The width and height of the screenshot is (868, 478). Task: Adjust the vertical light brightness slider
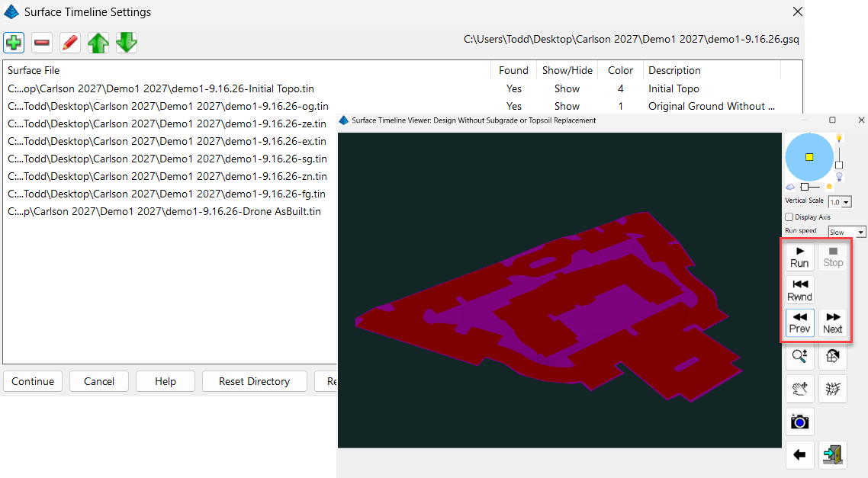[839, 165]
